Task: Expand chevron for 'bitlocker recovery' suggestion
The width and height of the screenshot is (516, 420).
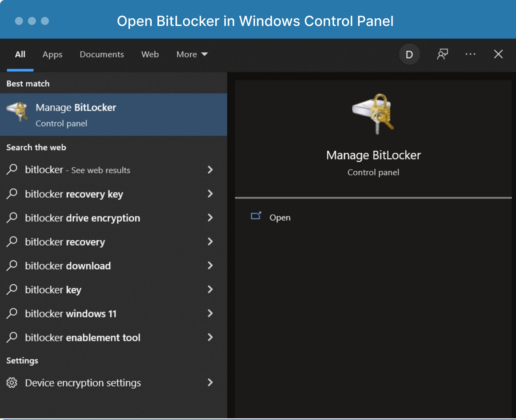Action: click(210, 241)
